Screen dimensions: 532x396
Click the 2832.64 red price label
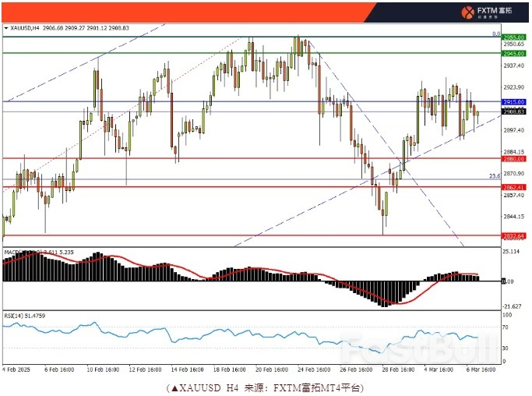pos(511,235)
